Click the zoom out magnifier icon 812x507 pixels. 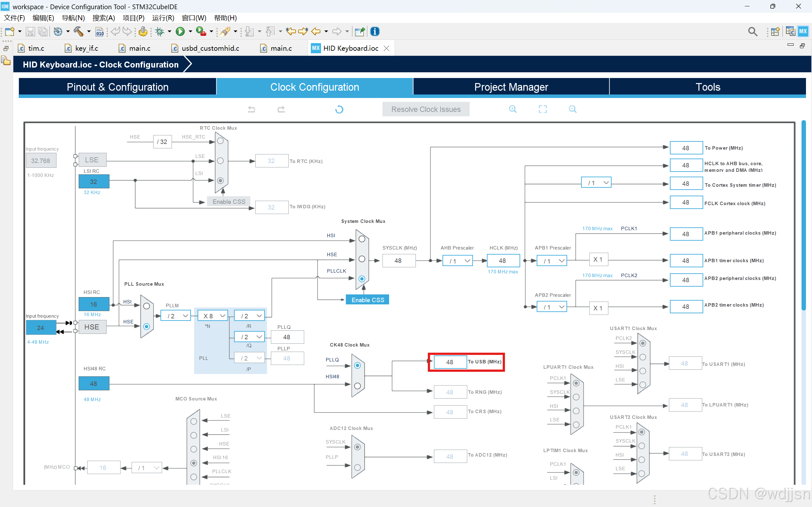click(573, 109)
